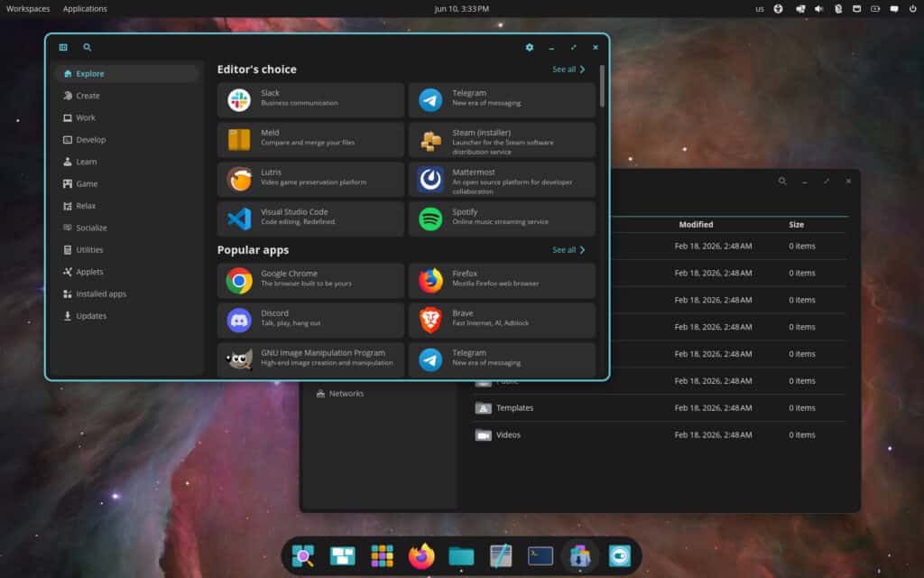Switch to the Learn category
Viewport: 924px width, 578px height.
(x=126, y=162)
